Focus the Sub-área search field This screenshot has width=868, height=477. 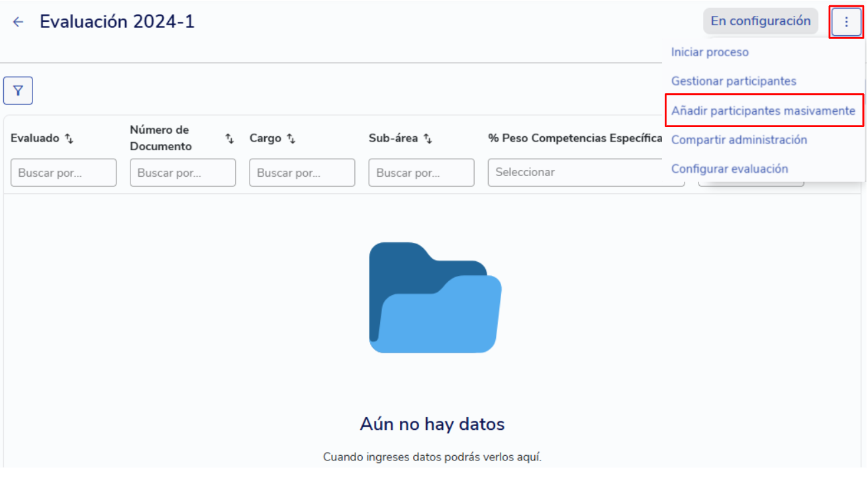pyautogui.click(x=421, y=173)
